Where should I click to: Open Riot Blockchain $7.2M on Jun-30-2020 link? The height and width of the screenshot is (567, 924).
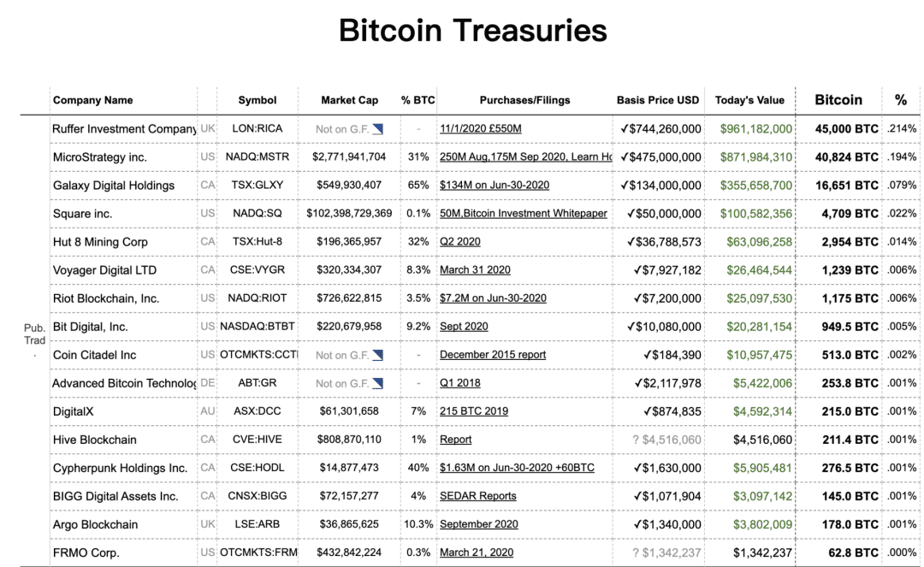(x=493, y=298)
